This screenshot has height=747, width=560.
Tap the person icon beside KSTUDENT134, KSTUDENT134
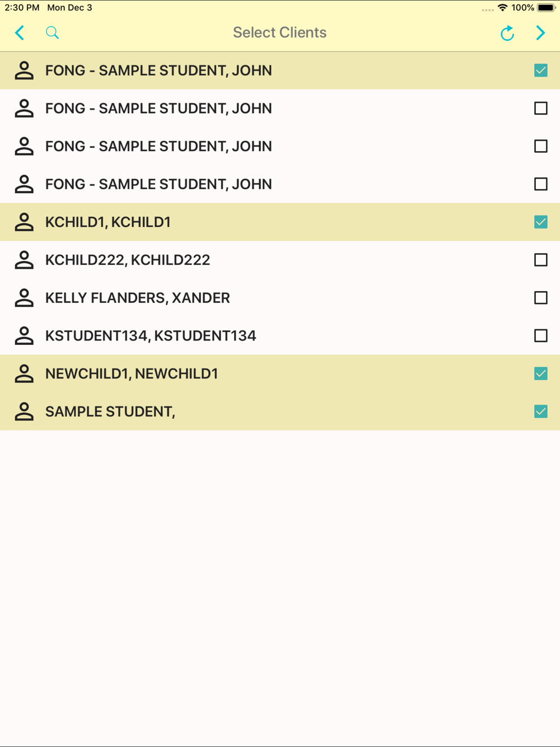point(24,336)
